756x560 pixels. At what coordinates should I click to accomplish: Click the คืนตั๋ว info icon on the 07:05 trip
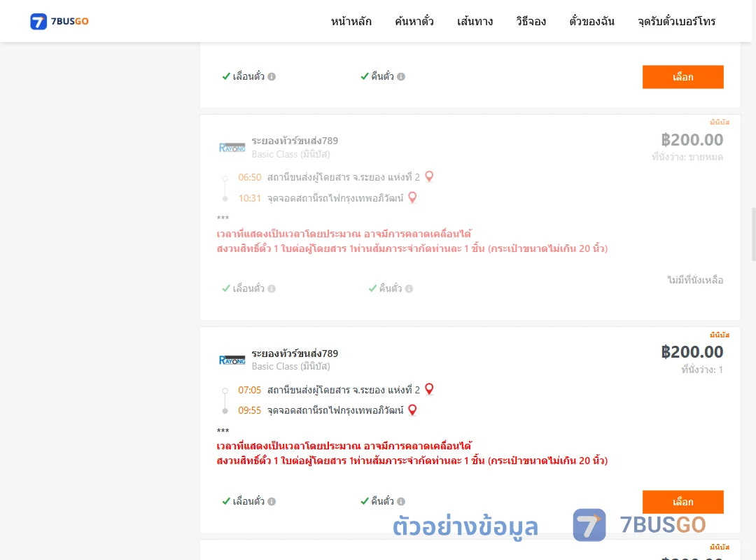click(x=401, y=502)
